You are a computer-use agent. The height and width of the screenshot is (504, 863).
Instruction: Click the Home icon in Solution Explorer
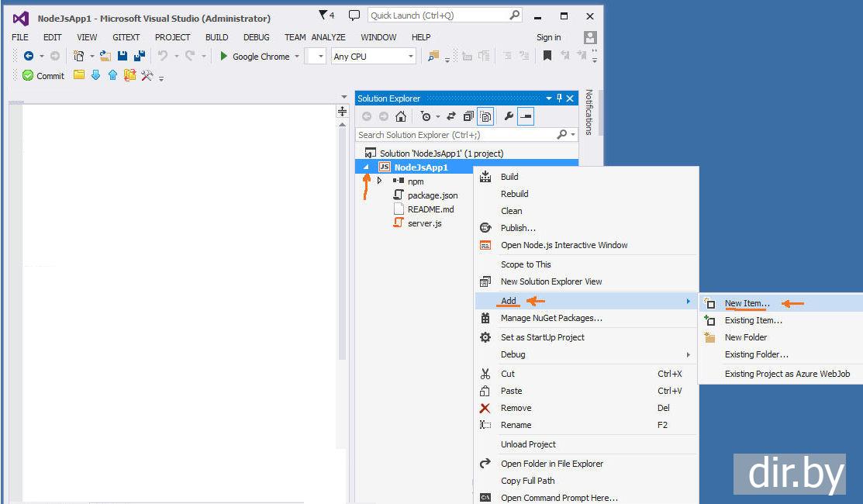point(400,116)
